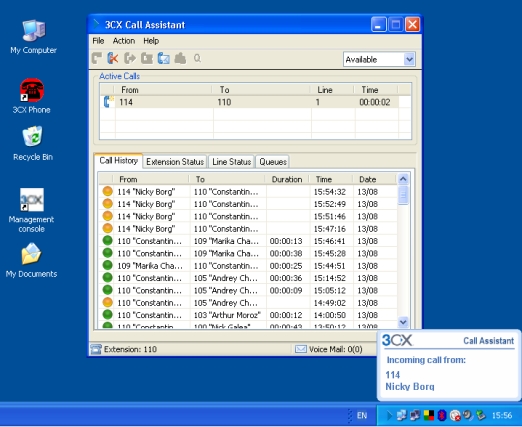Click the grey answer call toolbar icon
522x427 pixels.
97,58
